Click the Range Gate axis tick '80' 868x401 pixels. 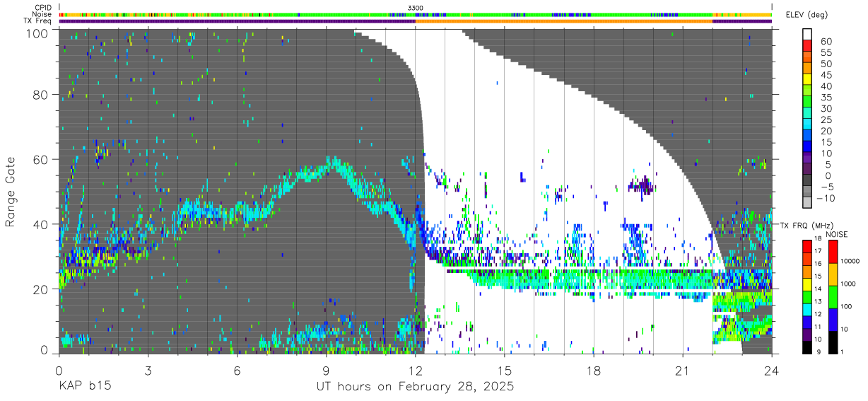pos(41,94)
